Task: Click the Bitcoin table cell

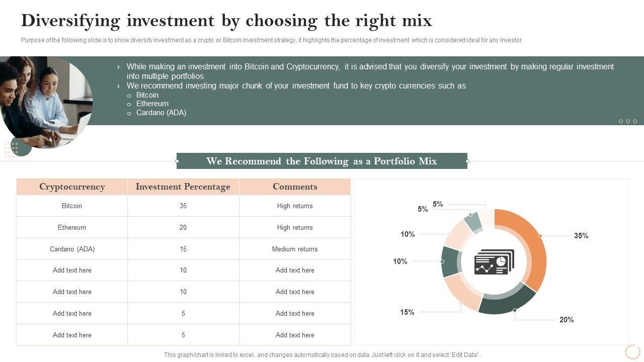Action: (x=72, y=206)
